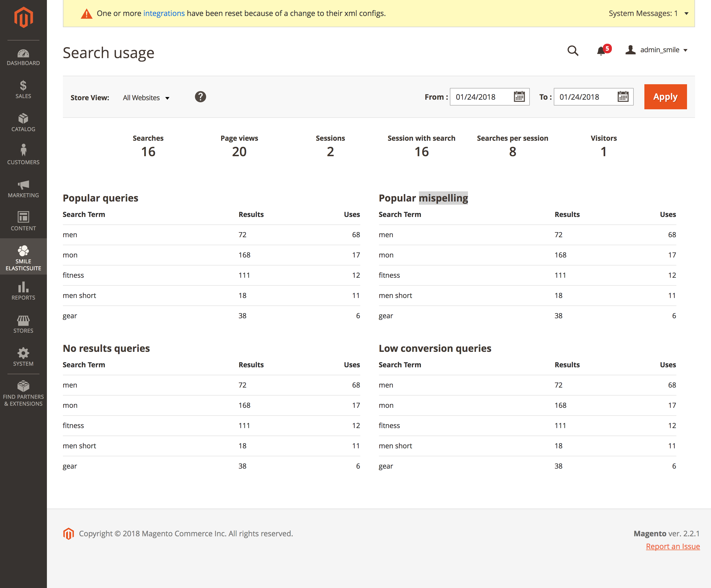Click the No results queries heading
Screen dimensions: 711x588
tap(106, 348)
